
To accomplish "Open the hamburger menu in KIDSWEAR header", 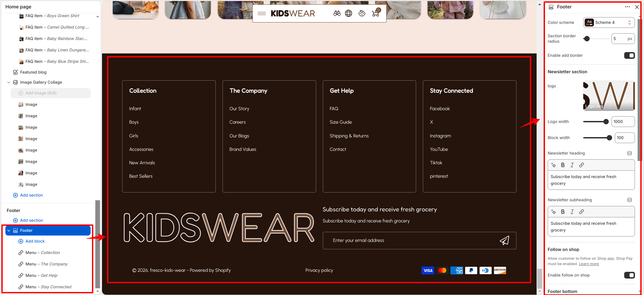I will click(x=262, y=13).
